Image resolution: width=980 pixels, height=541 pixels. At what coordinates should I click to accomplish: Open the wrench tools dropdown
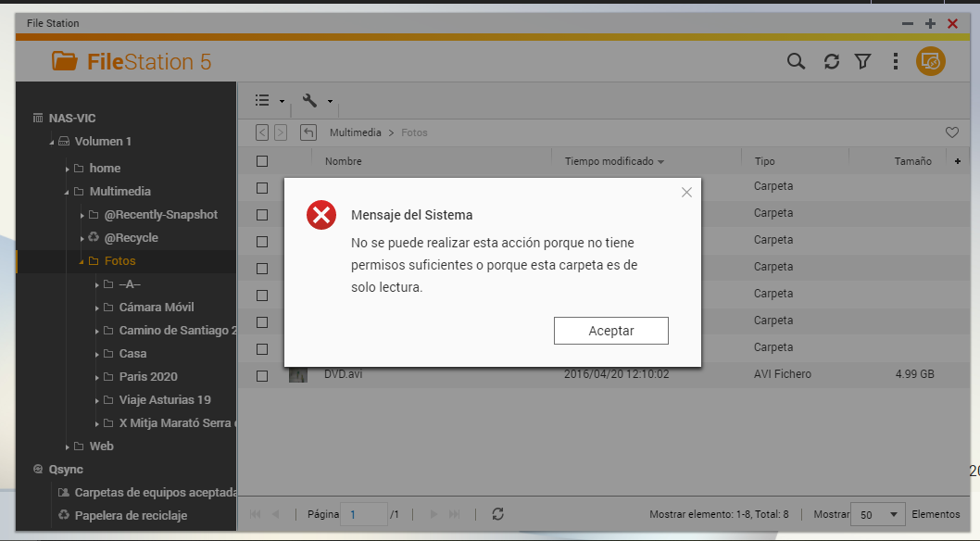[x=317, y=101]
